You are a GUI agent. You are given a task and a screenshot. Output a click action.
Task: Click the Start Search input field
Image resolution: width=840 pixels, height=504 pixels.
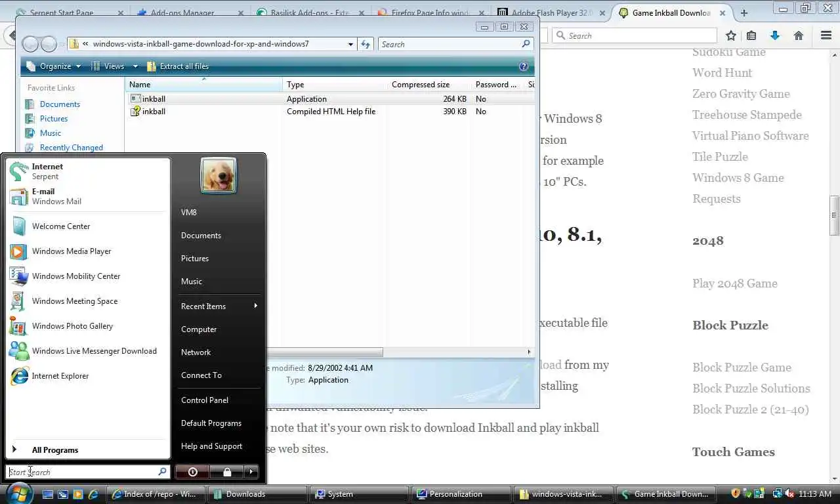pyautogui.click(x=82, y=472)
